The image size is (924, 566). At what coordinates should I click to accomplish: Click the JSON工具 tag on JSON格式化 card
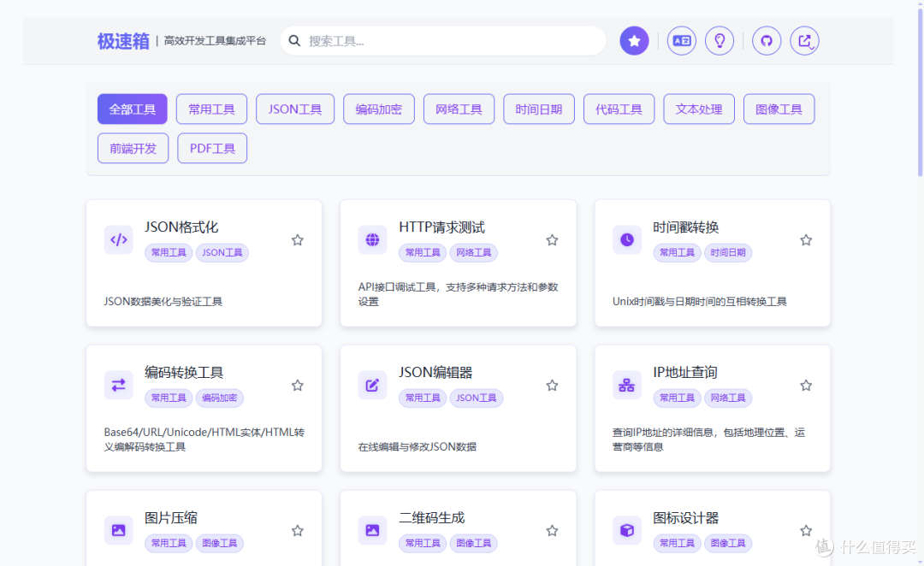coord(222,253)
